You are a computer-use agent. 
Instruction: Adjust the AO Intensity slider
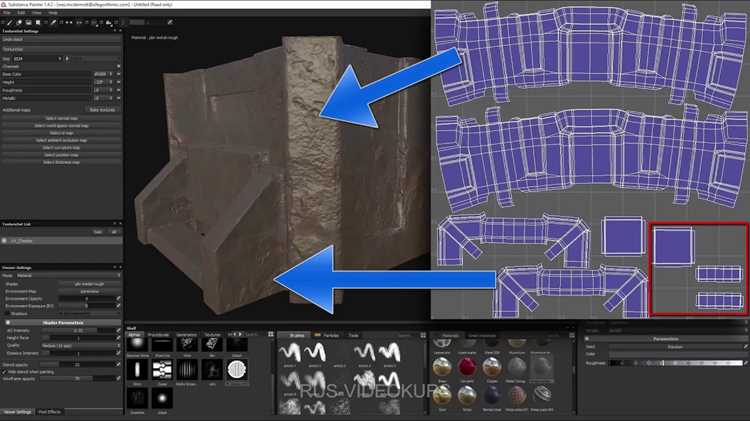coord(78,331)
